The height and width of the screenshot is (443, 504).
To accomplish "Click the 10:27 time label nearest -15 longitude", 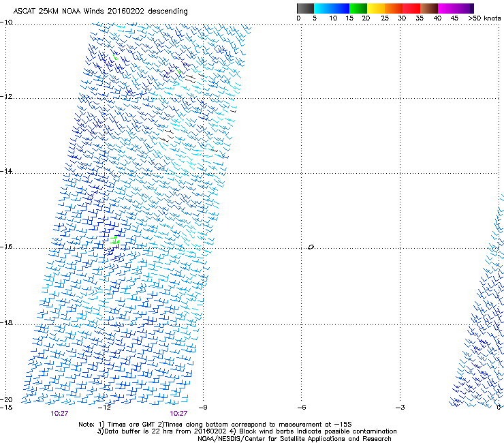I will click(x=59, y=414).
